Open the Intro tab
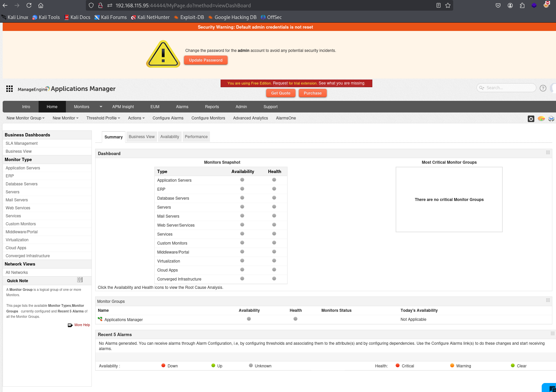 coord(26,107)
